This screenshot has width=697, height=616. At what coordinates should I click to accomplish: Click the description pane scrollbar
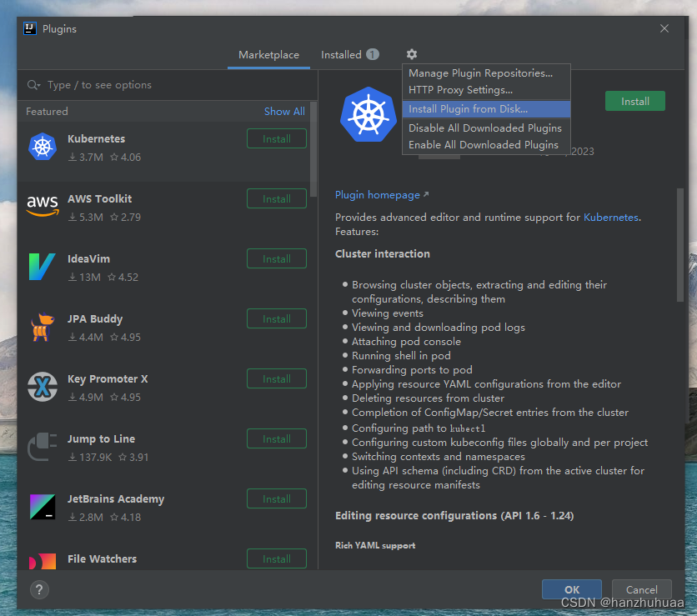coord(680,245)
